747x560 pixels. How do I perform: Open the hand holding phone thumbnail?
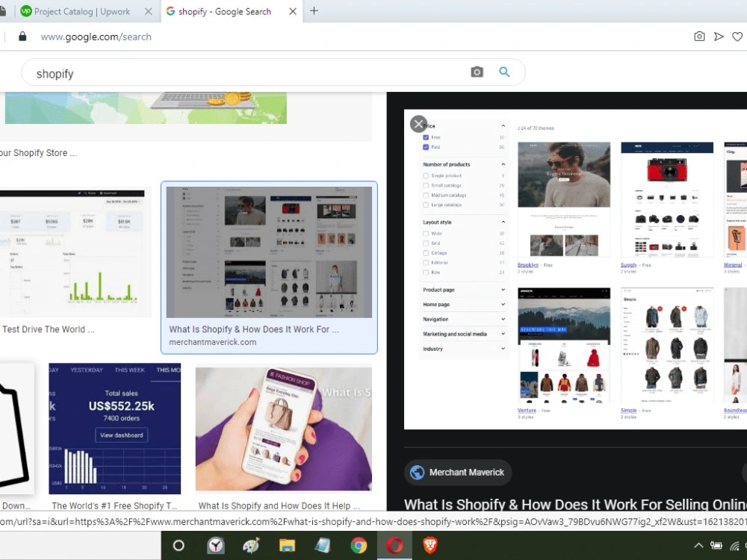pos(283,429)
